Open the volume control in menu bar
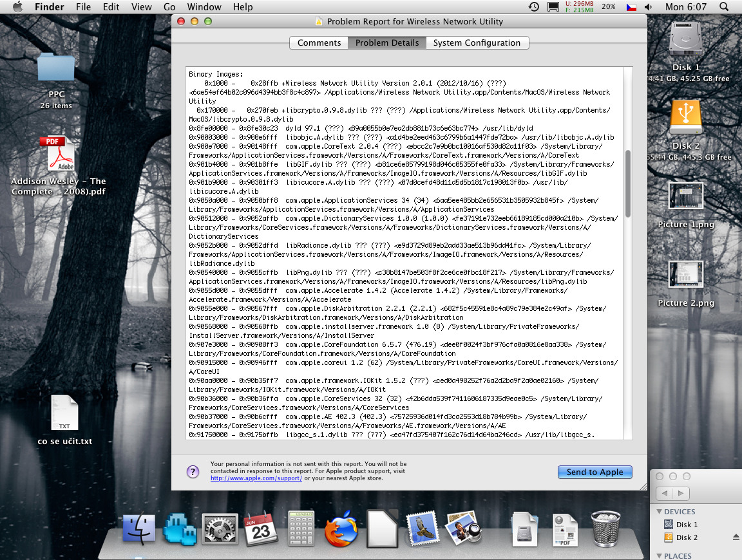This screenshot has height=560, width=742. [649, 7]
